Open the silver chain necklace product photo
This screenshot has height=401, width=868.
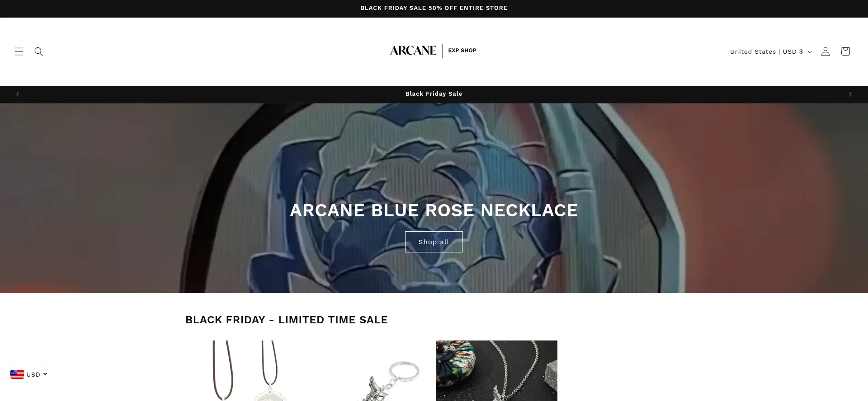pos(496,371)
